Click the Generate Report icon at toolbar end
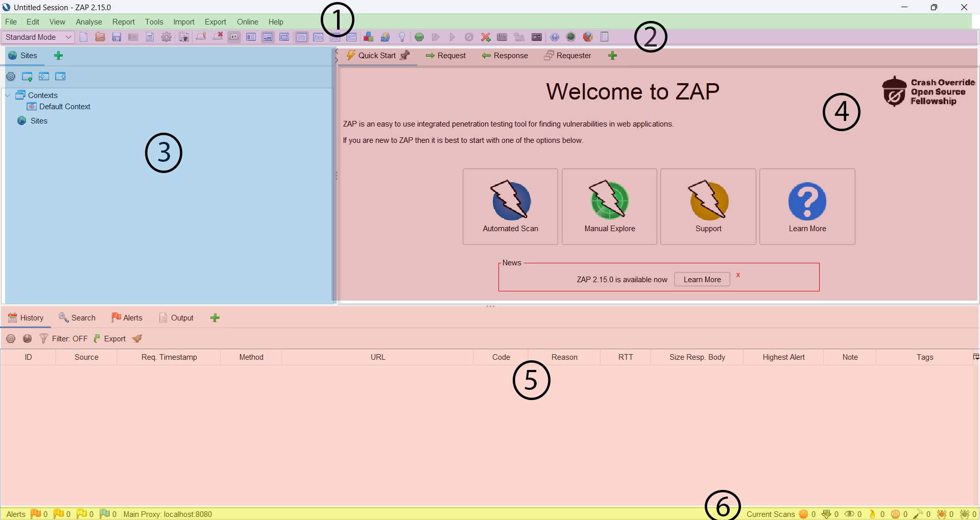Image resolution: width=980 pixels, height=520 pixels. tap(605, 37)
